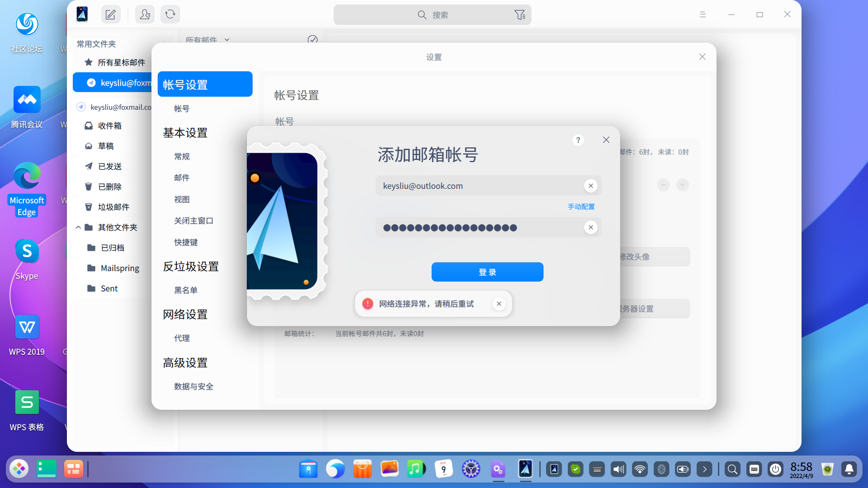
Task: Clear the keysliu@outlook.com email input
Action: (x=590, y=185)
